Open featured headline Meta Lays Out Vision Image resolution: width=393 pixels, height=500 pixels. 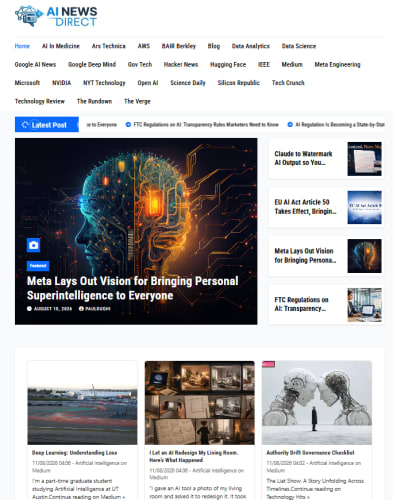pyautogui.click(x=133, y=288)
